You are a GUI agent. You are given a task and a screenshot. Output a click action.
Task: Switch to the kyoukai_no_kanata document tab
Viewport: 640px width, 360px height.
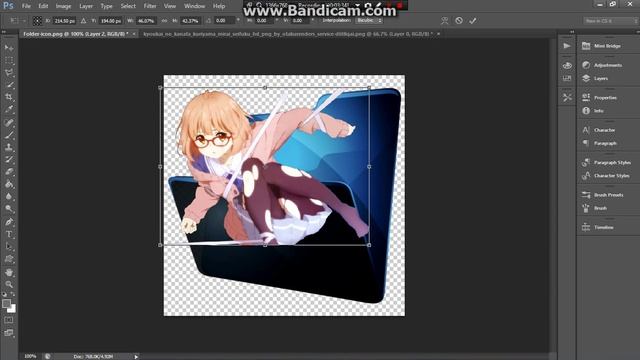point(288,34)
